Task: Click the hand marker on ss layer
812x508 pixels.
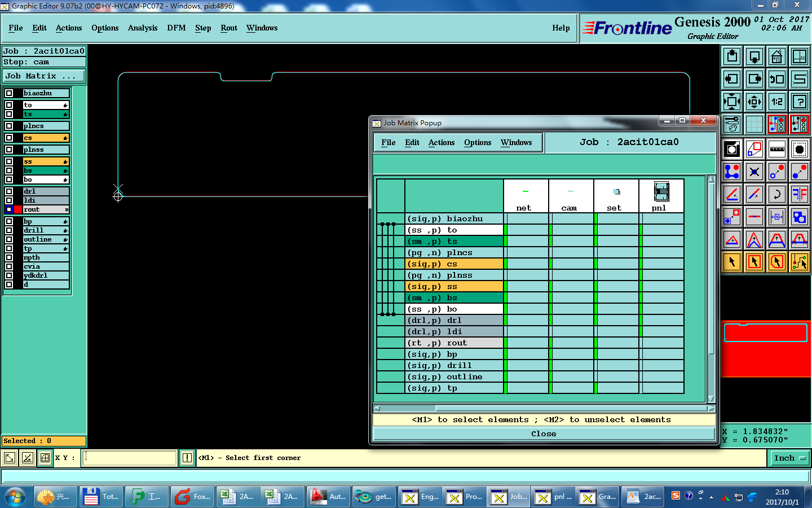Action: tap(65, 161)
